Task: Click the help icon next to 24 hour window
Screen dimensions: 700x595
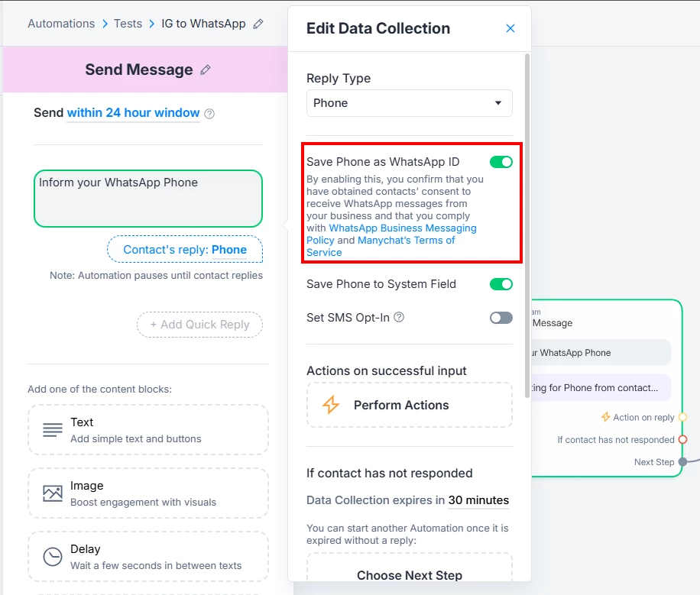Action: (209, 113)
